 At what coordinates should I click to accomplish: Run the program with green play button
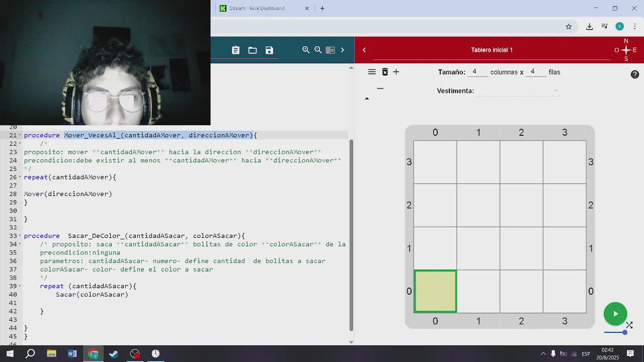(615, 314)
